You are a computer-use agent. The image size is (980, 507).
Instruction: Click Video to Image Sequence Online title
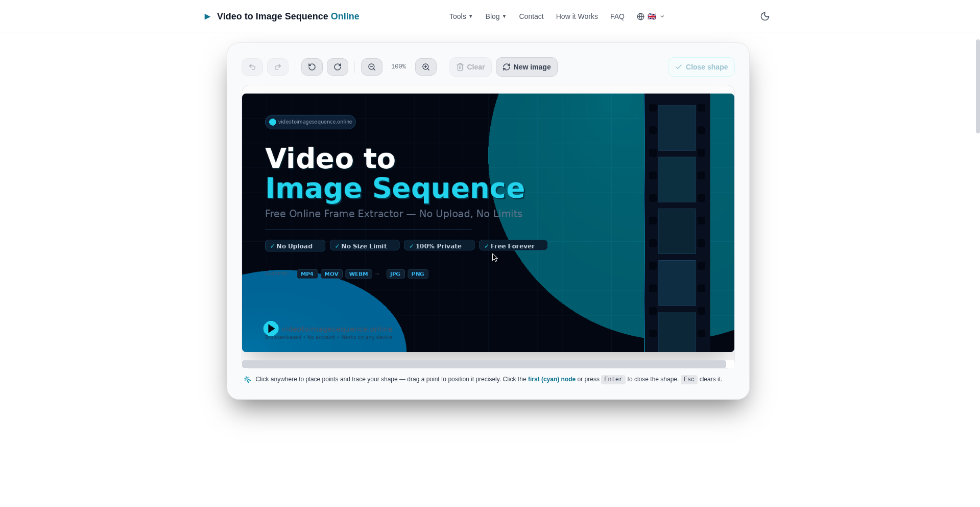tap(288, 16)
